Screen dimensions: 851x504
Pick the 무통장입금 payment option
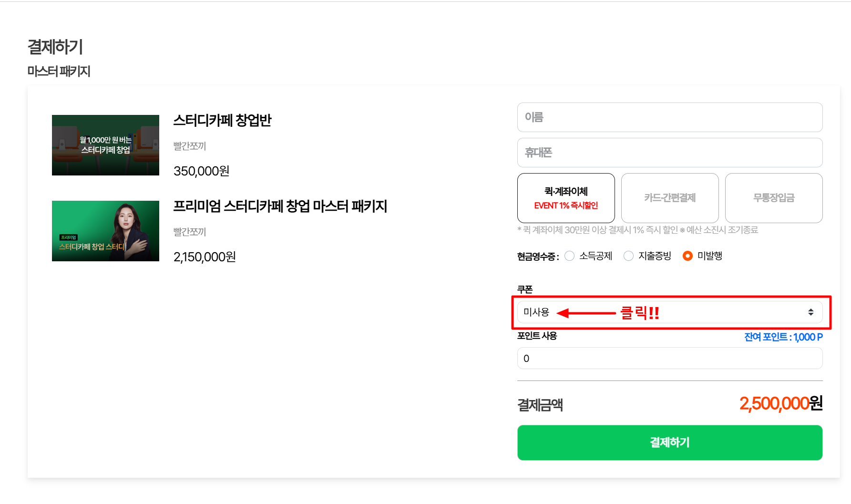pos(774,198)
